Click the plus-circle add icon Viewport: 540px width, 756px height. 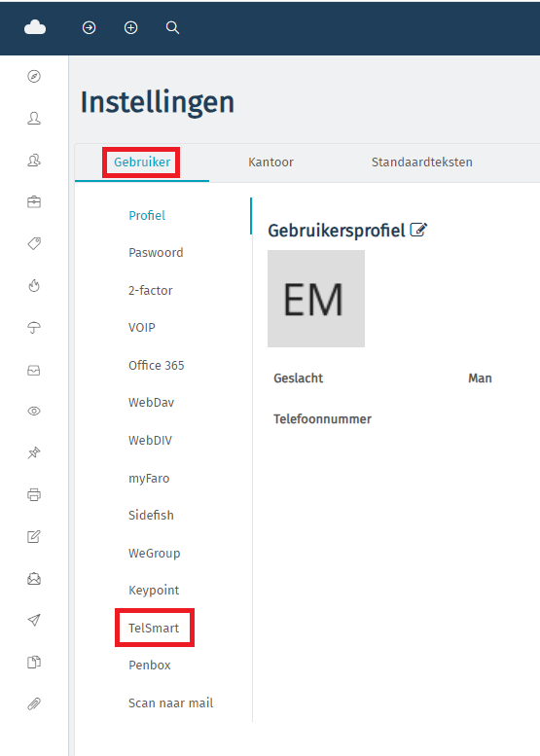tap(130, 27)
